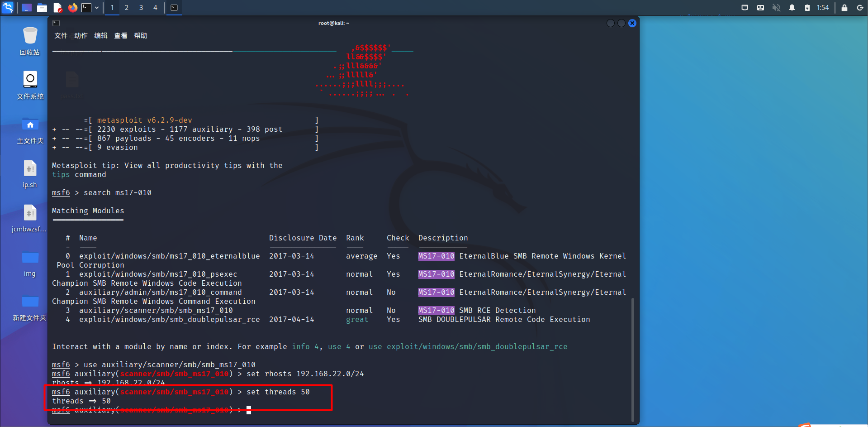Launch the text editor from the panel
Viewport: 868px width, 427px height.
(x=57, y=8)
